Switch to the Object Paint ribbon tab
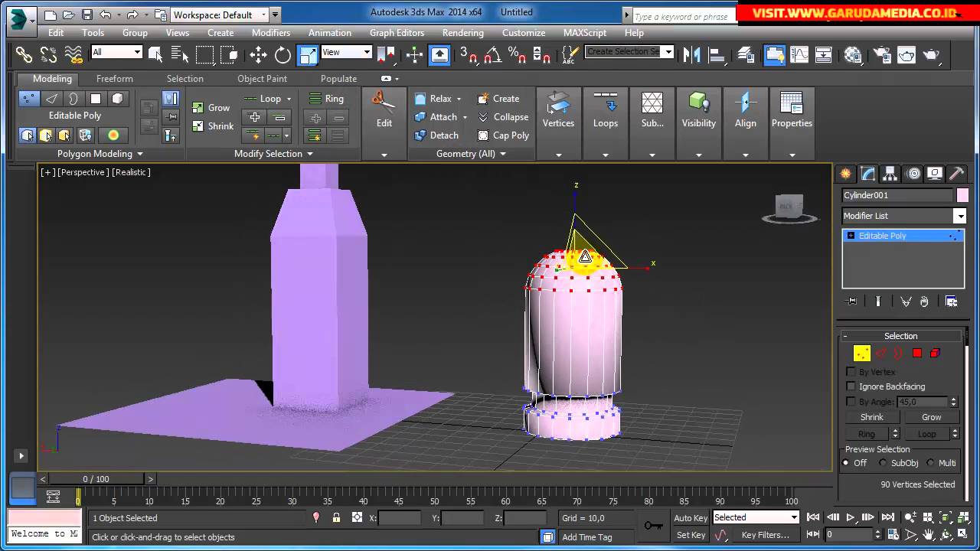The height and width of the screenshot is (551, 980). pos(262,79)
